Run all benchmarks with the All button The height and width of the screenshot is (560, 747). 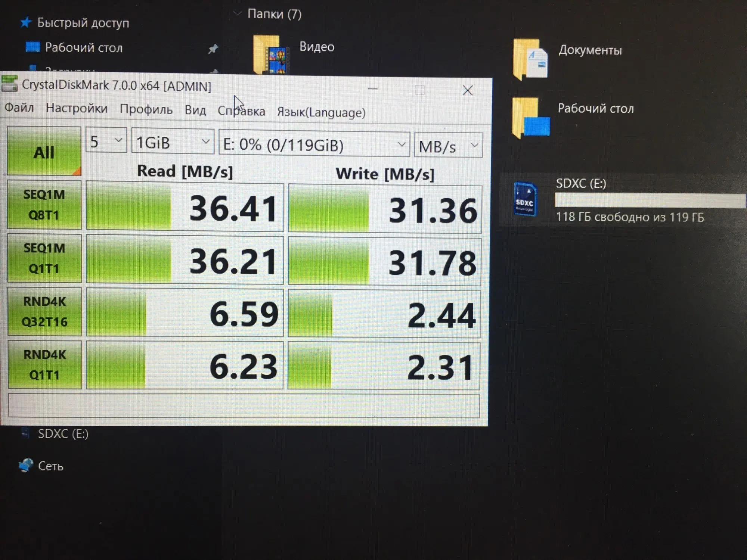click(44, 151)
